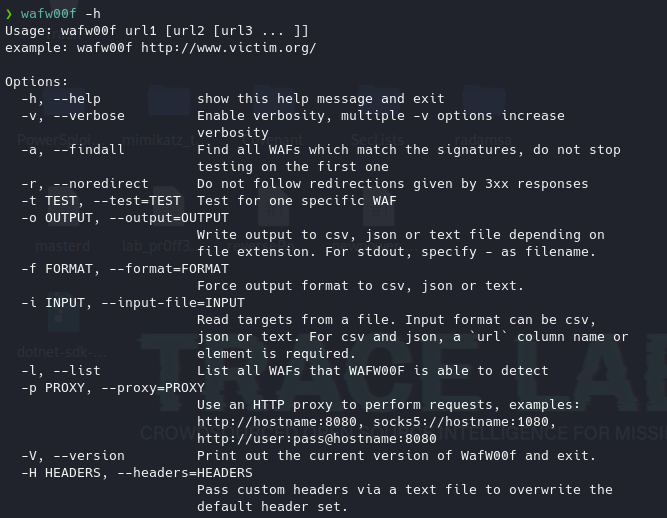Image resolution: width=667 pixels, height=518 pixels.
Task: Click the --output=OUTPUT option text
Action: 169,218
